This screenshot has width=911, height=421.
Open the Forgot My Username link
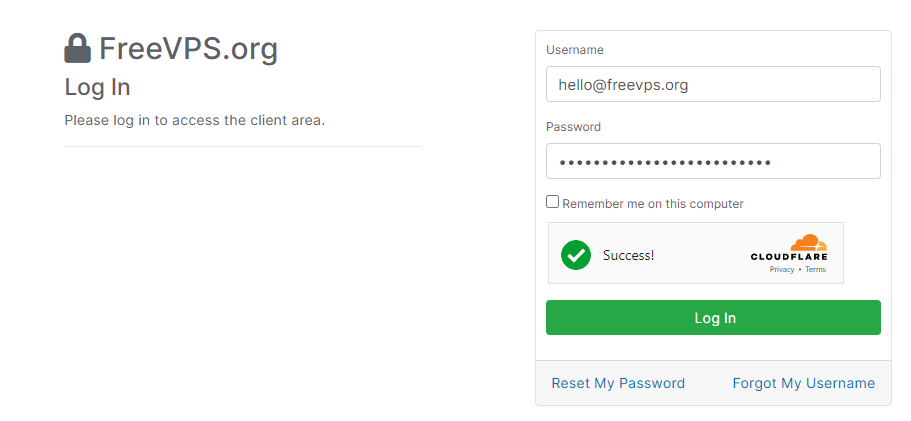coord(803,383)
